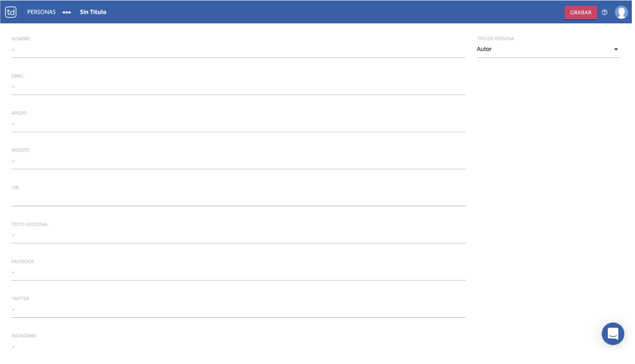Click the plus icon under Twitter
The image size is (635, 364).
click(13, 310)
